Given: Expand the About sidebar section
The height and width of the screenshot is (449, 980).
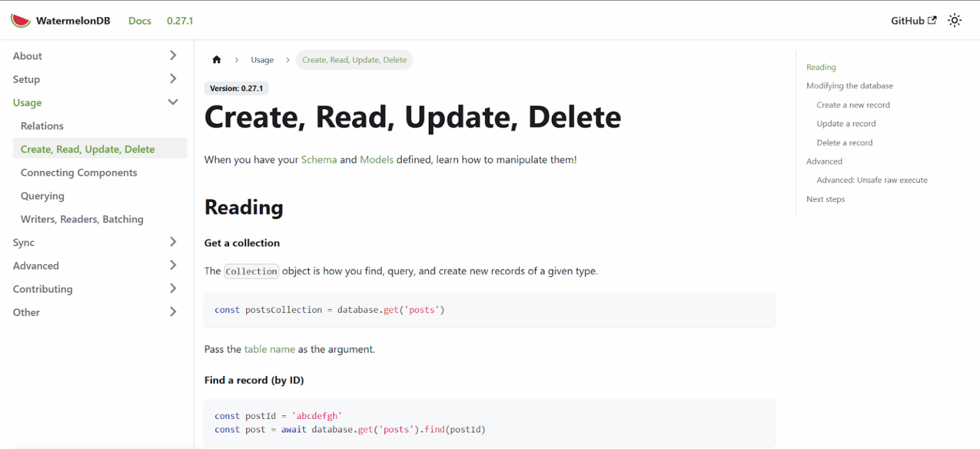Looking at the screenshot, I should click(172, 56).
